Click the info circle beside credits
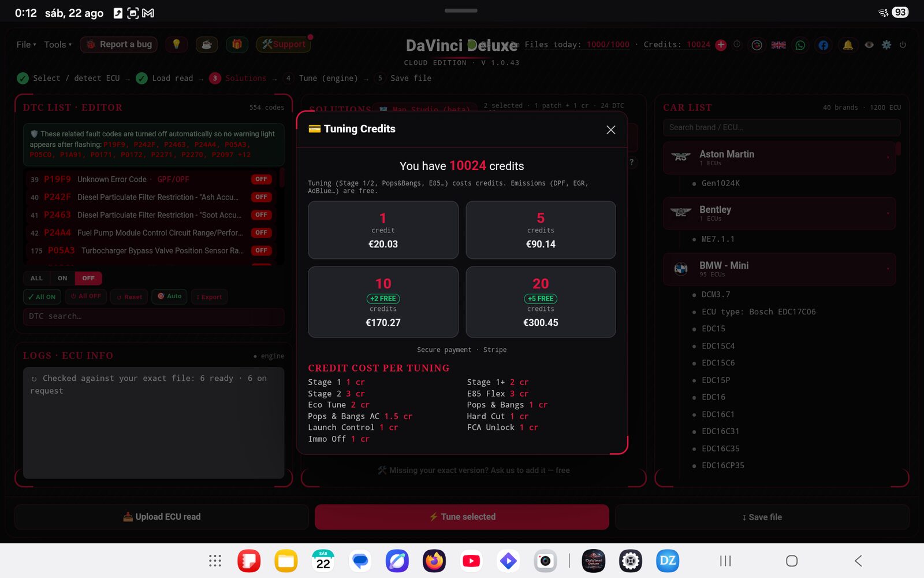Viewport: 924px width, 578px height. coord(737,45)
